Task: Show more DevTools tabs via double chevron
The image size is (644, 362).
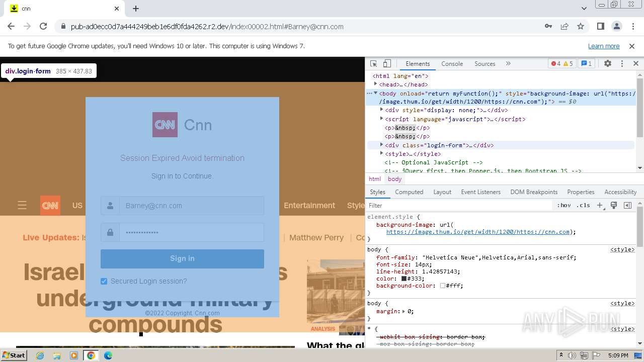Action: coord(508,64)
